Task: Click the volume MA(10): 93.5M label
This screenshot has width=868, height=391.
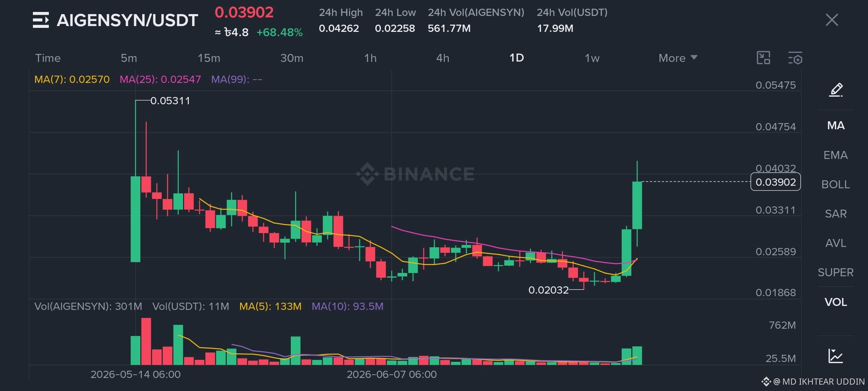Action: click(x=348, y=306)
